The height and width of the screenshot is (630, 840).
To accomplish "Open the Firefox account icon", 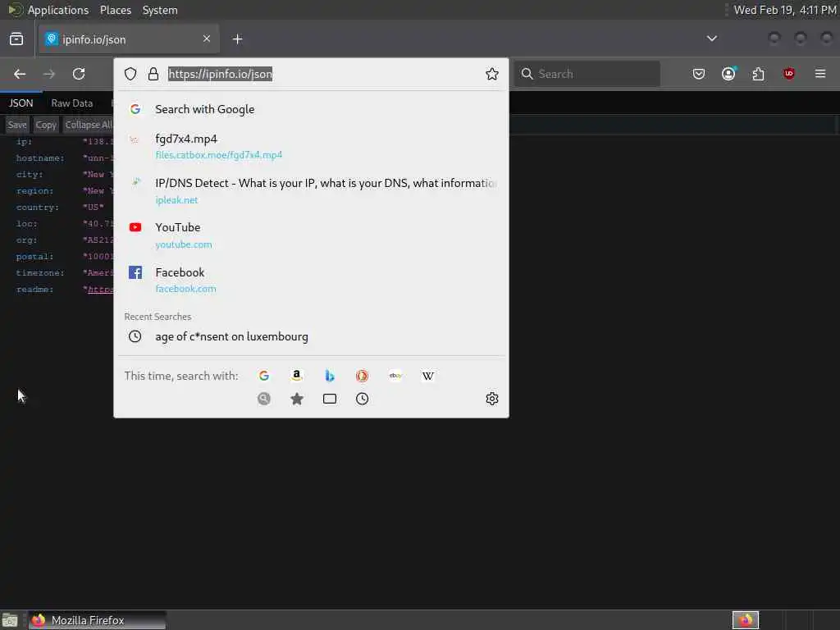I will point(728,74).
